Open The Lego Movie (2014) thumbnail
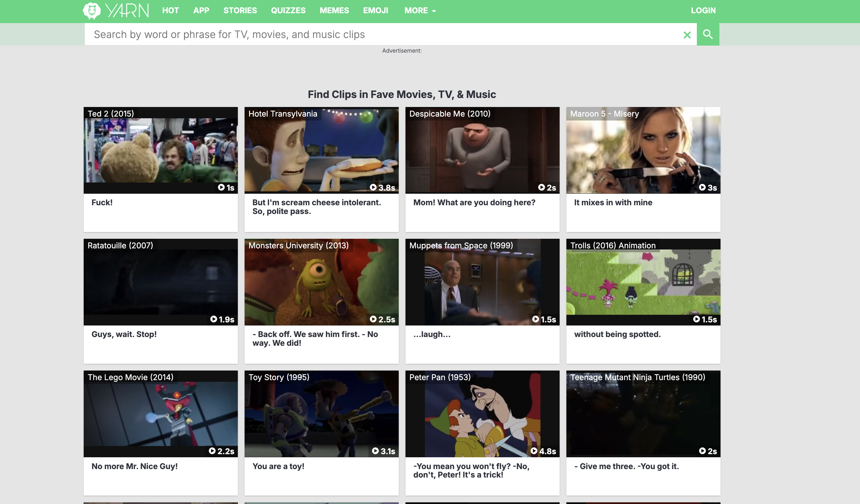860x504 pixels. coord(160,414)
